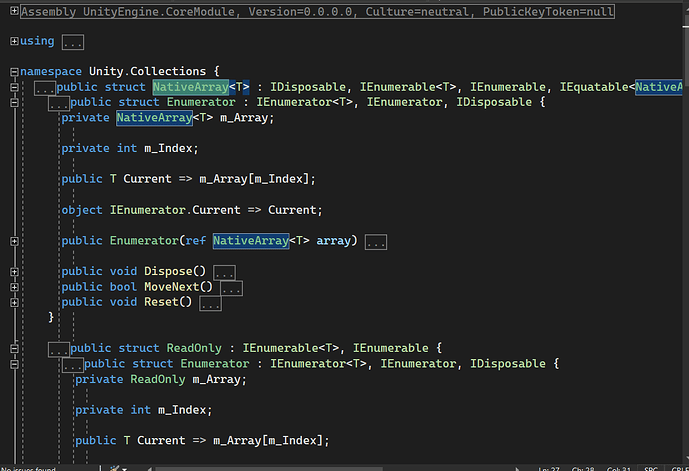Click the 'using' keyword

pyautogui.click(x=37, y=41)
